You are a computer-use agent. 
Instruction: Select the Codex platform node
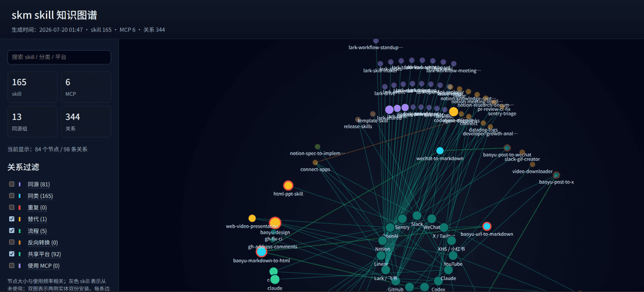[x=438, y=281]
